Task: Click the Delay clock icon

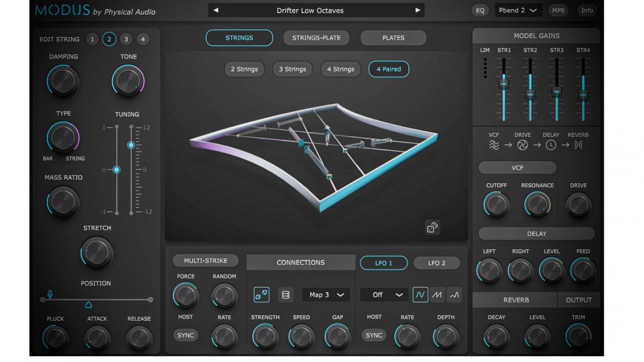Action: click(551, 145)
